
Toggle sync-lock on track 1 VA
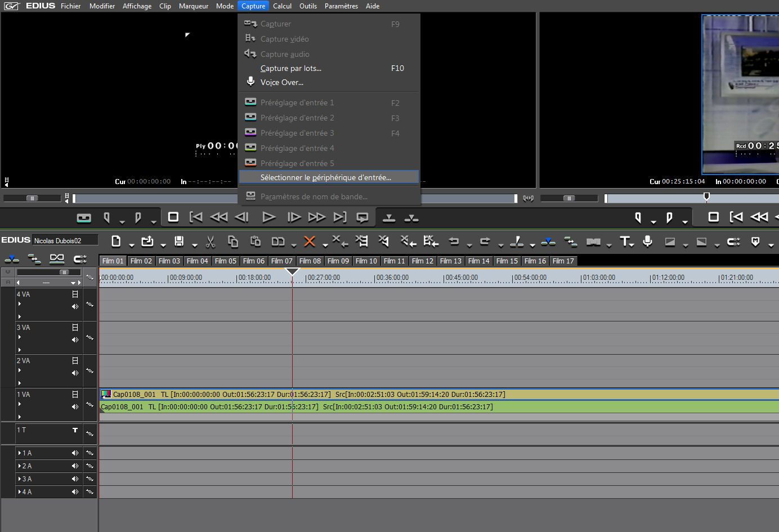pos(89,405)
